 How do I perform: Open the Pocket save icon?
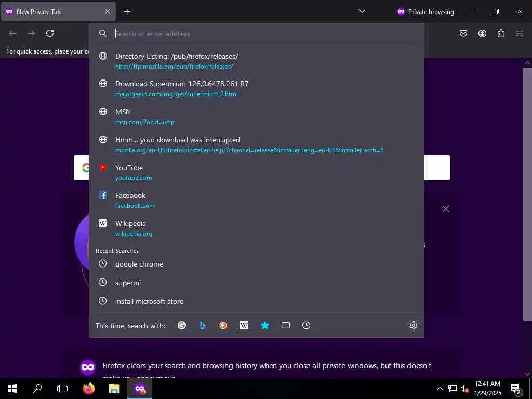[463, 33]
